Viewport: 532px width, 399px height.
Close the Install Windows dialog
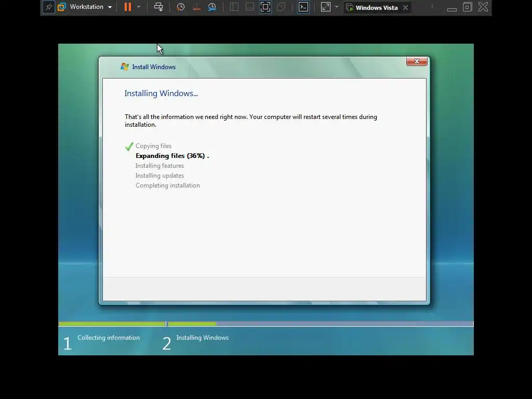coord(417,61)
